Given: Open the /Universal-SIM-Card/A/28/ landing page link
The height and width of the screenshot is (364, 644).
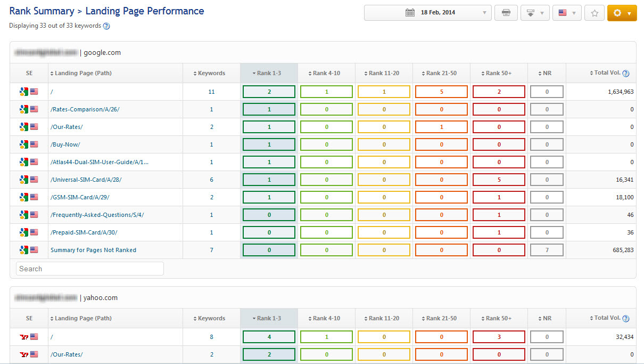Looking at the screenshot, I should (x=86, y=180).
